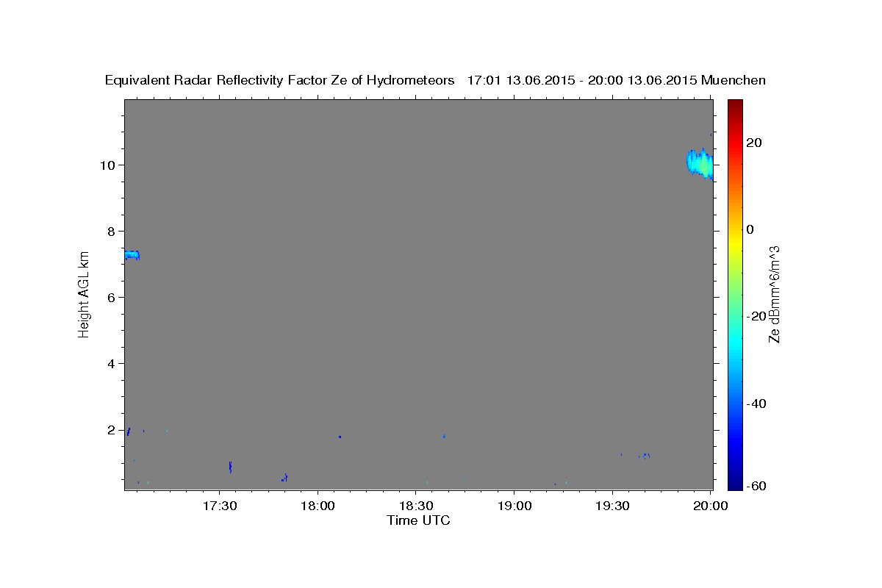Screen dimensions: 882x588
Task: Click the 'Ze dBmm^6/m^3' colorbar label
Action: click(x=773, y=294)
